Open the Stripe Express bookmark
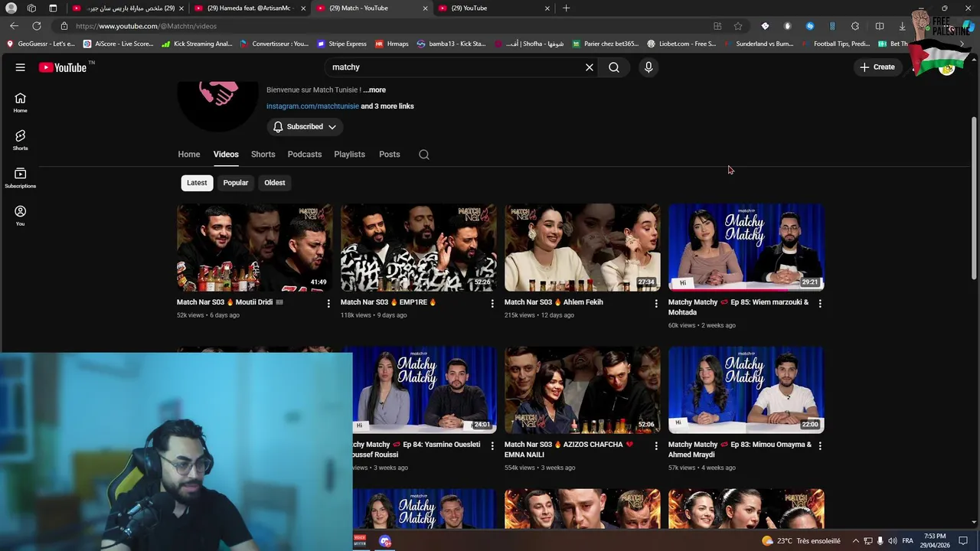Screen dimensions: 980x551 tap(342, 44)
